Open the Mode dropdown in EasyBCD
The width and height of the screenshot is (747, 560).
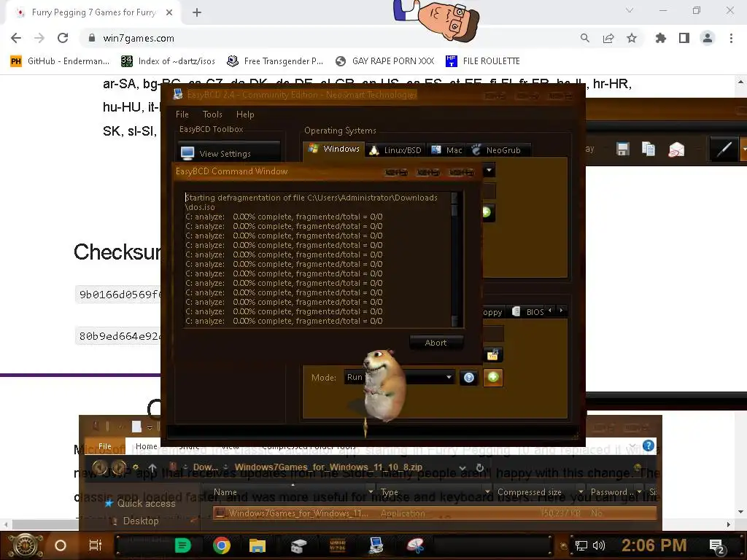click(399, 377)
